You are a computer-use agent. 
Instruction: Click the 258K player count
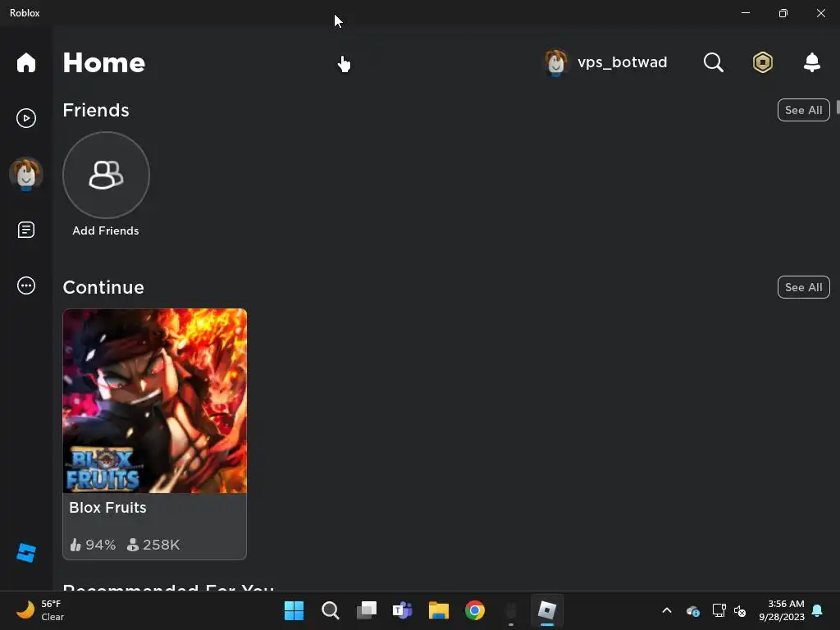(153, 545)
